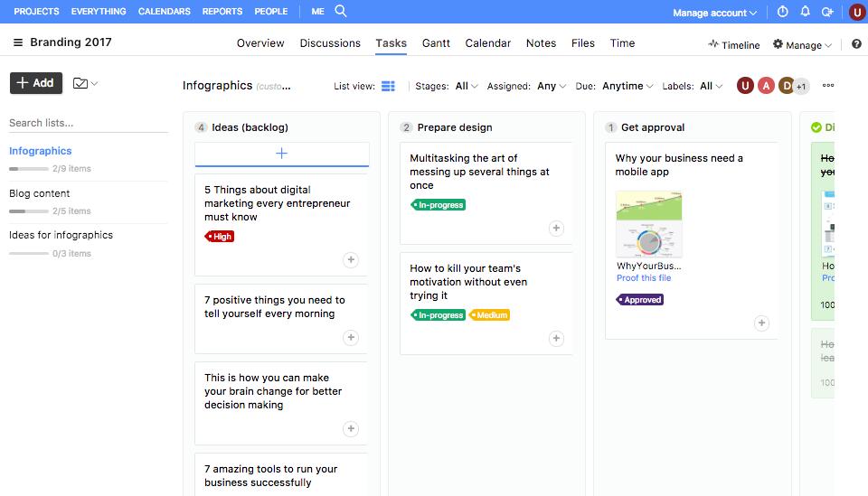The height and width of the screenshot is (496, 868).
Task: Open the quick add icon beside the bell
Action: [827, 12]
